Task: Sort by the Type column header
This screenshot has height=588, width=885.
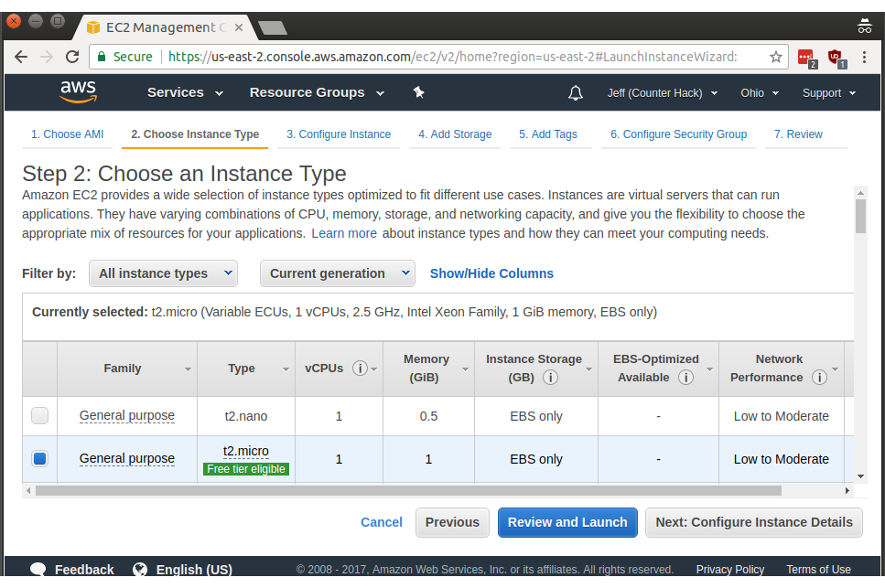Action: [246, 369]
